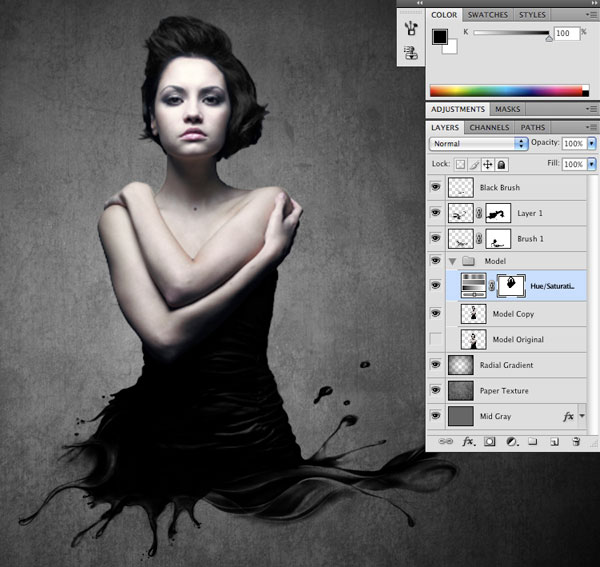The height and width of the screenshot is (567, 600).
Task: Click the foreground black color swatch
Action: click(440, 37)
